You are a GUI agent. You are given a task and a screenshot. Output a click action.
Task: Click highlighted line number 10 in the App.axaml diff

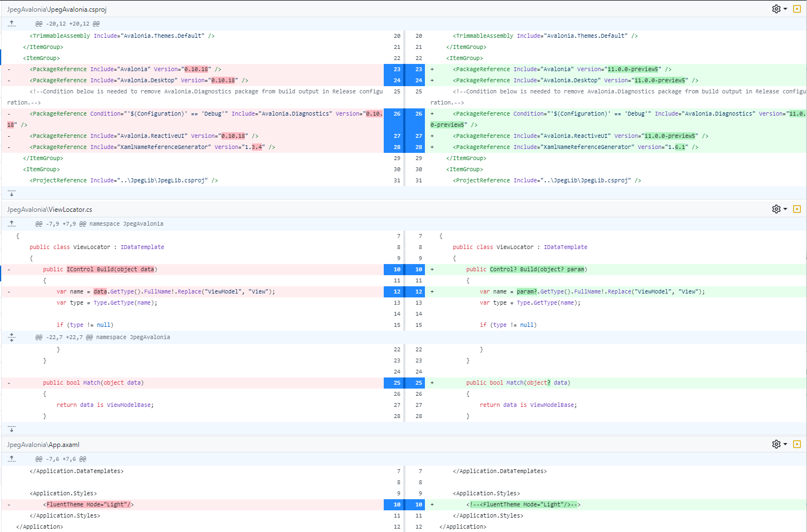click(396, 504)
